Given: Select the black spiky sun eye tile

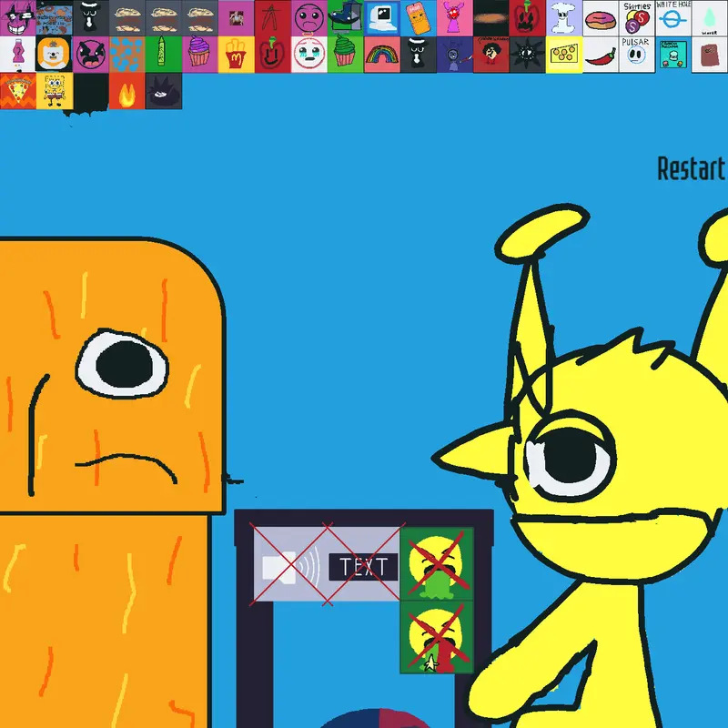Looking at the screenshot, I should click(x=527, y=55).
